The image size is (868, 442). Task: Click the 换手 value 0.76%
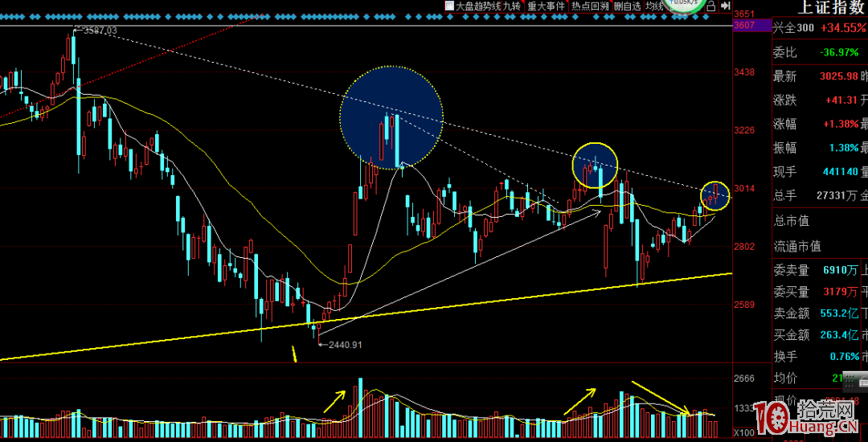pos(843,356)
